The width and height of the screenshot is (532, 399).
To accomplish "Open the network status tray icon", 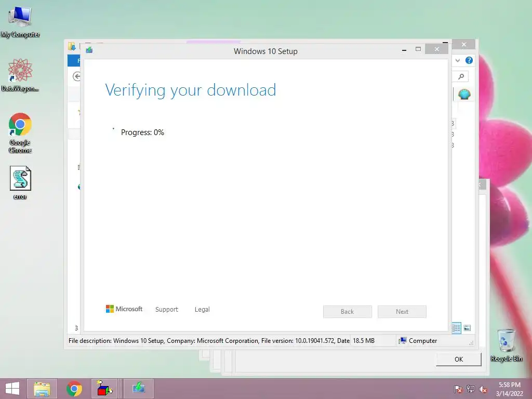I will pos(471,389).
